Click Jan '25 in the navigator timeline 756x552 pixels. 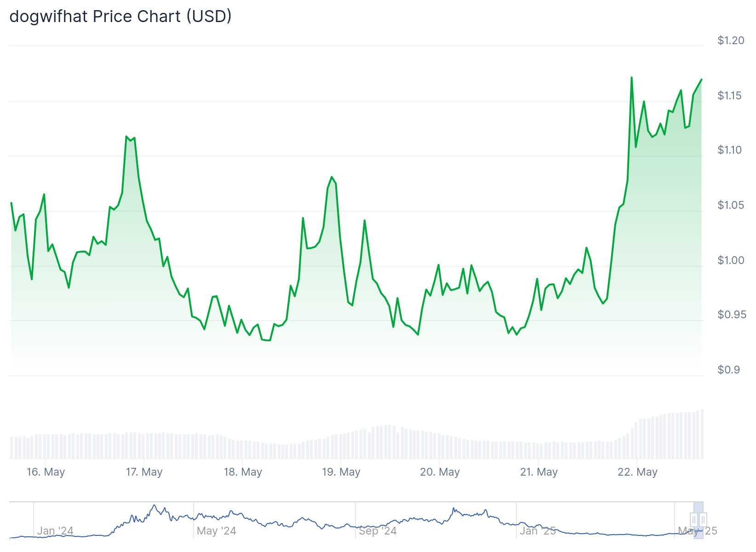pyautogui.click(x=538, y=531)
